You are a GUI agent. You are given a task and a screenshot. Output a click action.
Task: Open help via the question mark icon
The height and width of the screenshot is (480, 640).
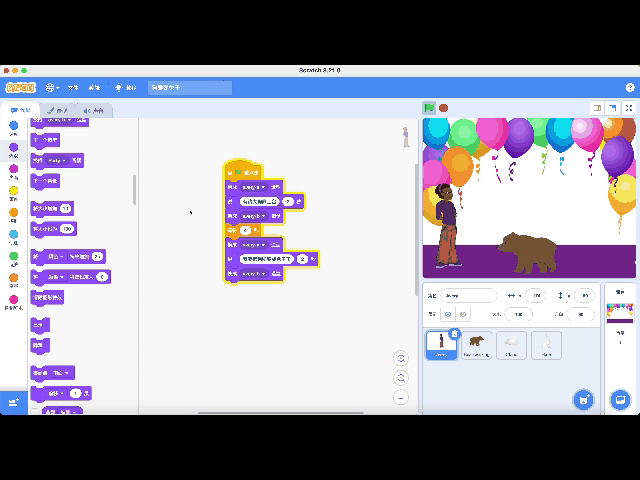coord(630,87)
